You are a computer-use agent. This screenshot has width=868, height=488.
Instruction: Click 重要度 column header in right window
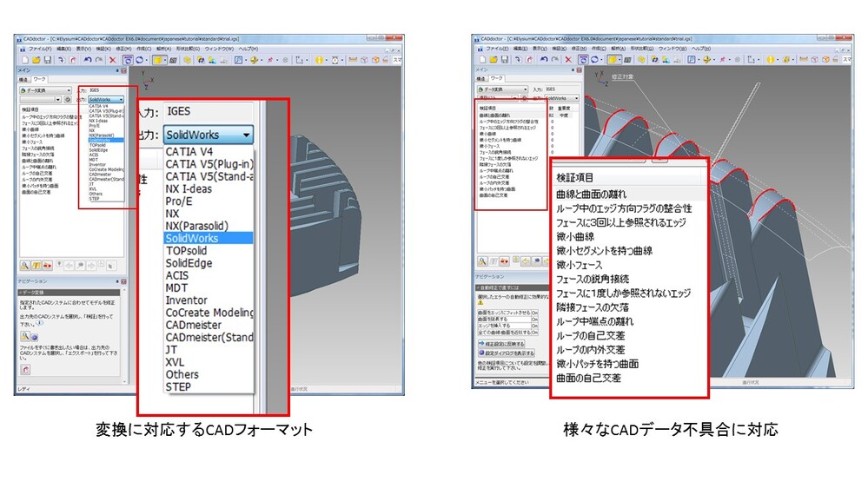[x=563, y=109]
